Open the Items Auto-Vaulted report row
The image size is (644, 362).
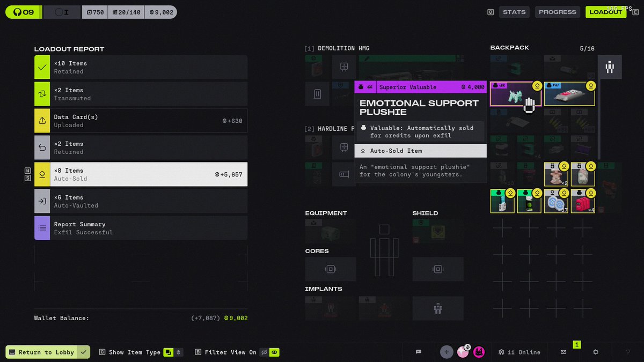[x=141, y=201]
